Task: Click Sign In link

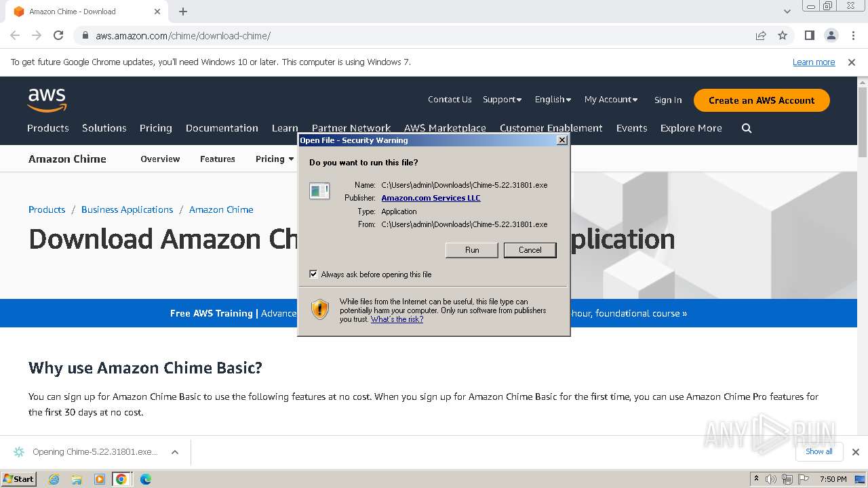Action: 668,100
